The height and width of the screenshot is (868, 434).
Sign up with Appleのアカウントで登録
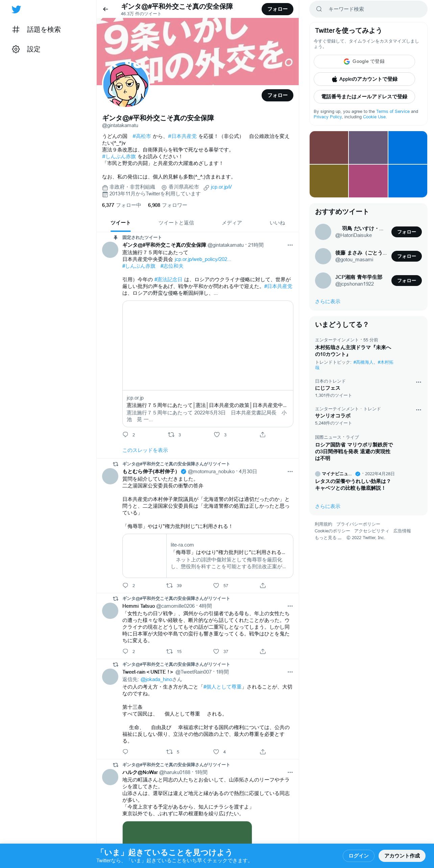coord(364,79)
